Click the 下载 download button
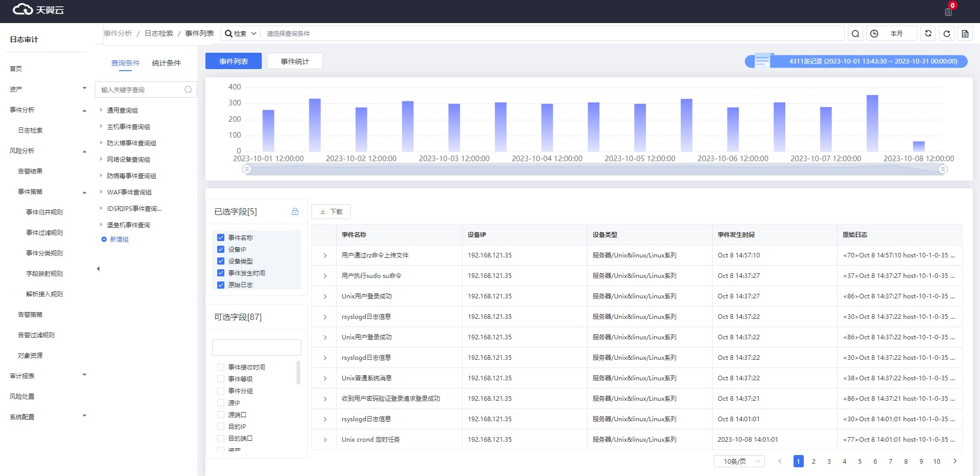The image size is (980, 476). coord(331,211)
